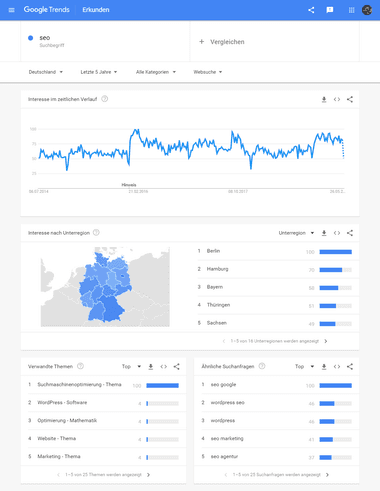Embed the interest over time chart
The width and height of the screenshot is (380, 491).
337,99
